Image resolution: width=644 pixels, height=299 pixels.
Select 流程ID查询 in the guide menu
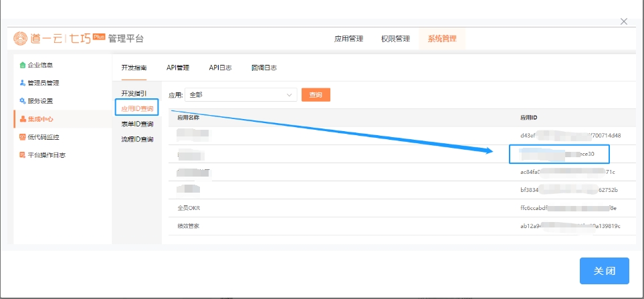click(x=137, y=139)
